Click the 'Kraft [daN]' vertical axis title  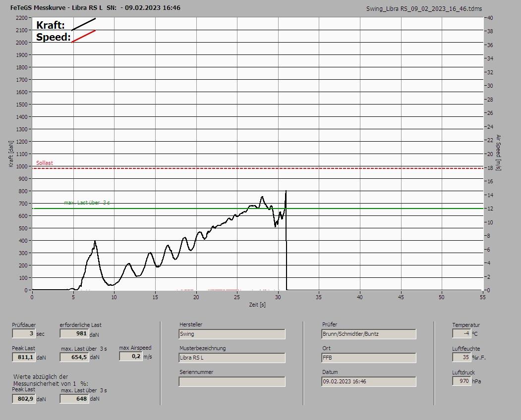[x=11, y=154]
